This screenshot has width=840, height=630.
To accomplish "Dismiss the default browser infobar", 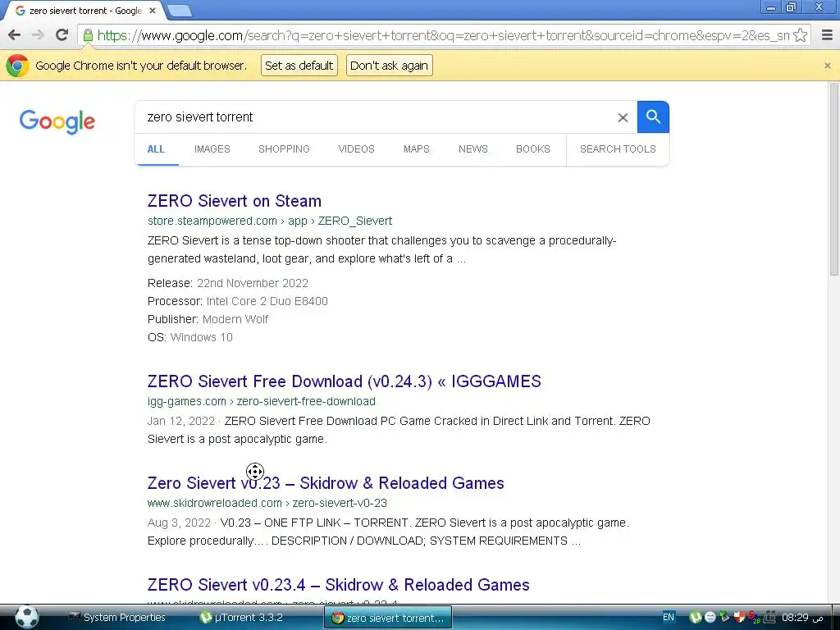I will [x=827, y=66].
